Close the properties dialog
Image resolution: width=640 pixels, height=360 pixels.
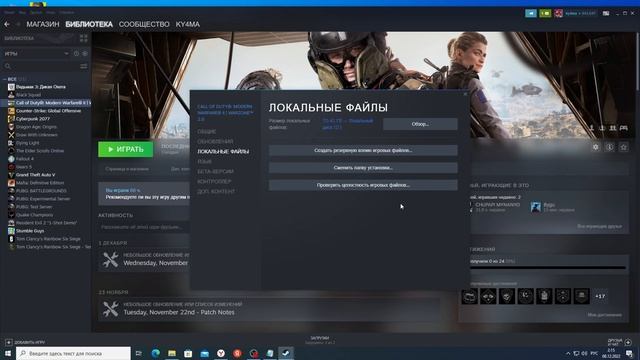point(465,94)
